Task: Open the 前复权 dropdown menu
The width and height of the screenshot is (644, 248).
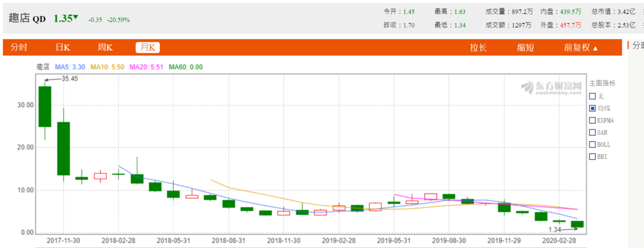Action: pyautogui.click(x=581, y=48)
